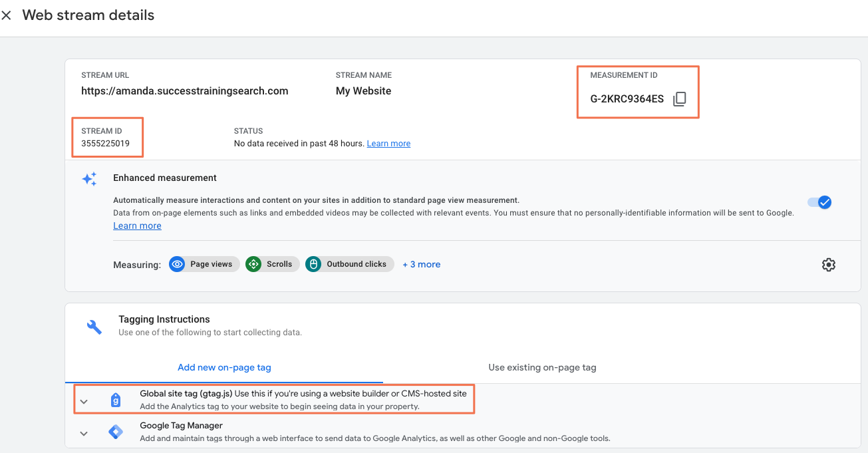Show the +3 more measured events
868x453 pixels.
pyautogui.click(x=422, y=264)
